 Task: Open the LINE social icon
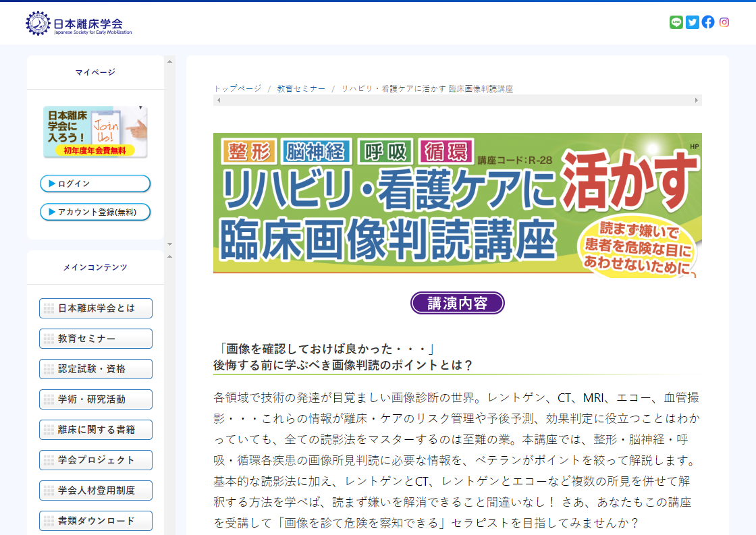676,22
